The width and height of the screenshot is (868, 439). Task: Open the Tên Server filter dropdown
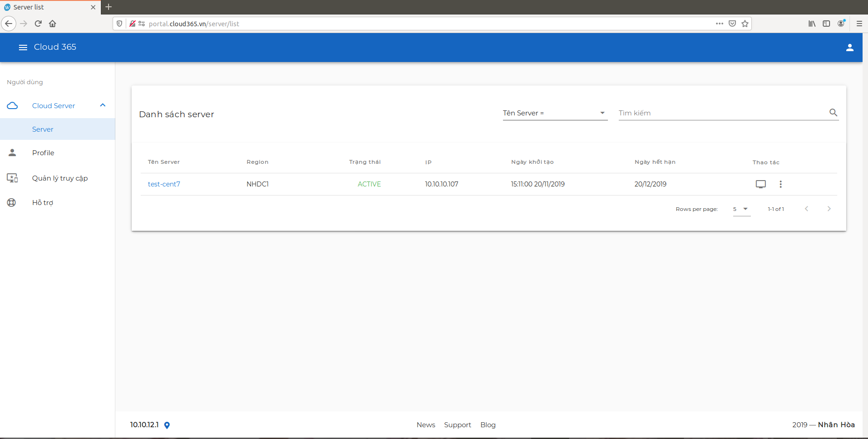click(555, 113)
